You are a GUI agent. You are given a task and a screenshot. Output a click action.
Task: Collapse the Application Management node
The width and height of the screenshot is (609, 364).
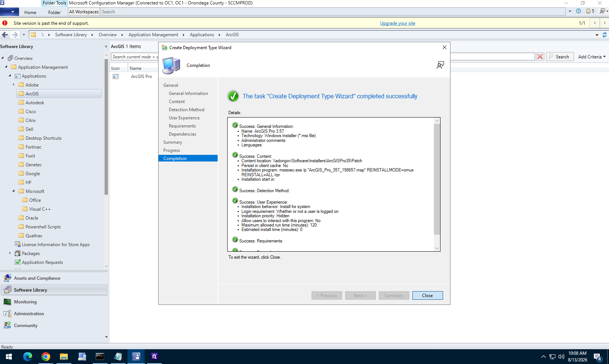6,67
